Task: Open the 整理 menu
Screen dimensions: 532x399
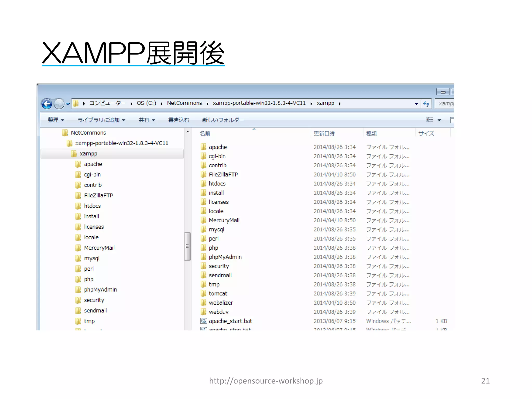Action: coord(56,120)
